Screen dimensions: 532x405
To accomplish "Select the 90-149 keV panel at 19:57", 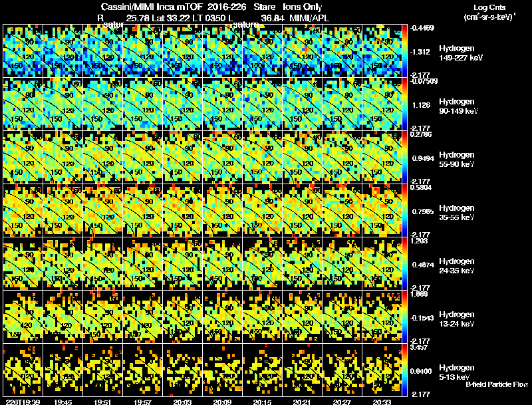I will pyautogui.click(x=143, y=104).
